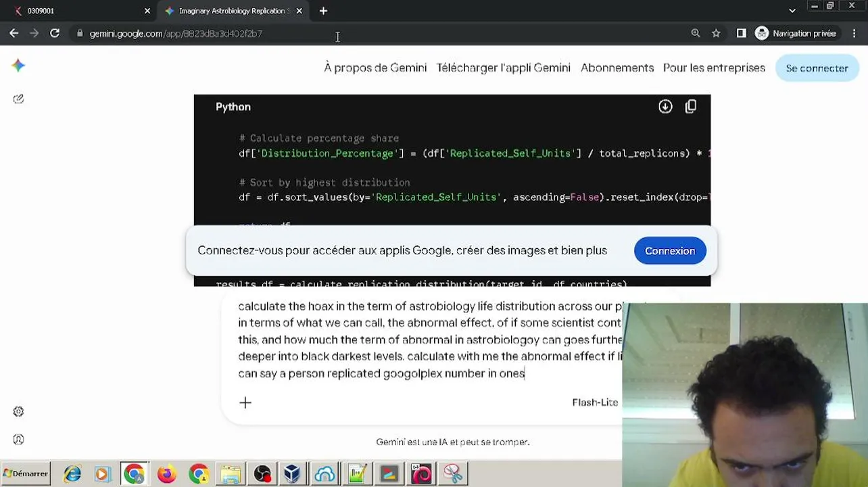This screenshot has height=487, width=868.
Task: Click the "Gemini est une IA" disclaimer text
Action: click(x=452, y=442)
